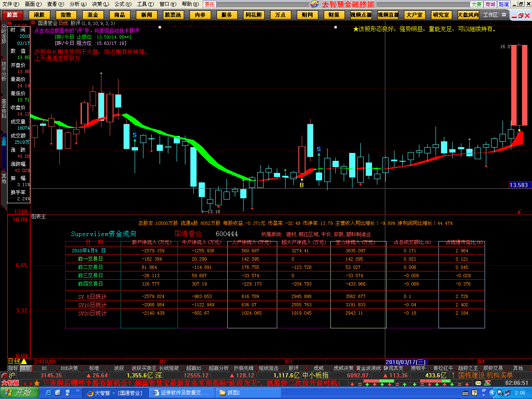Screen dimensions: 532x399
Task: Click the 委托 button in menu bar
Action: (210, 4)
